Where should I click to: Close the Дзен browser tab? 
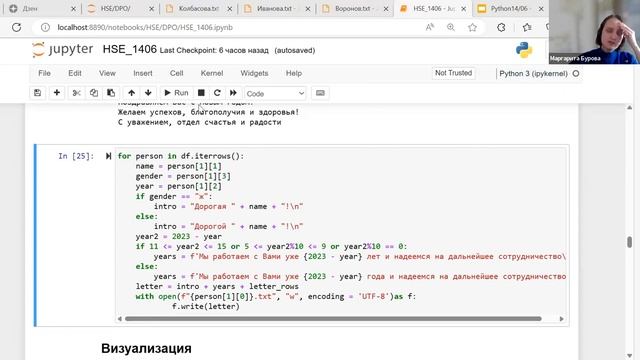[x=73, y=9]
